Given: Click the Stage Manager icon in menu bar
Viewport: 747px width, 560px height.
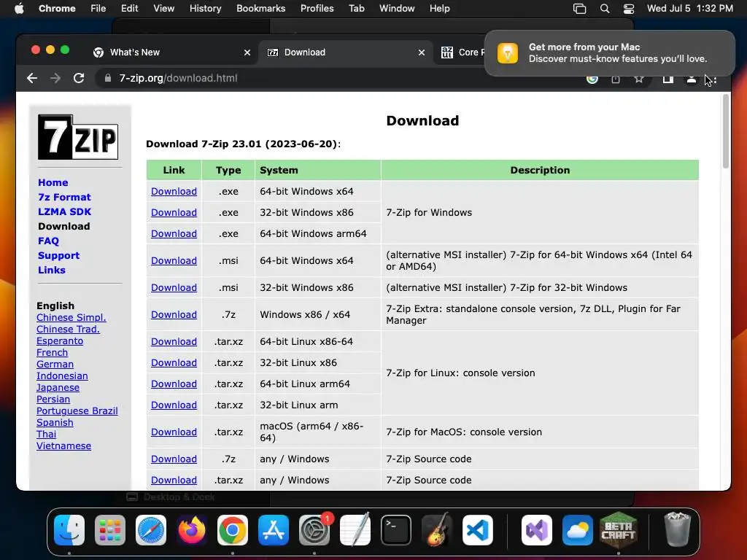Looking at the screenshot, I should click(580, 9).
